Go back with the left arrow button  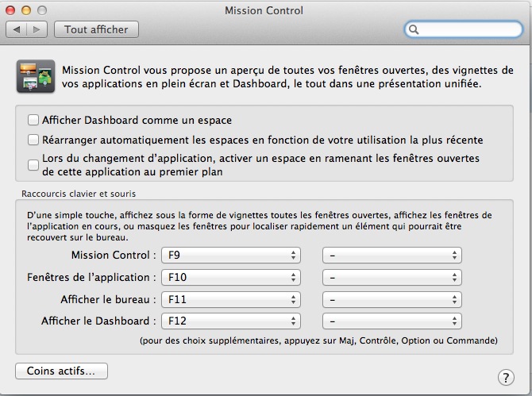(x=17, y=29)
